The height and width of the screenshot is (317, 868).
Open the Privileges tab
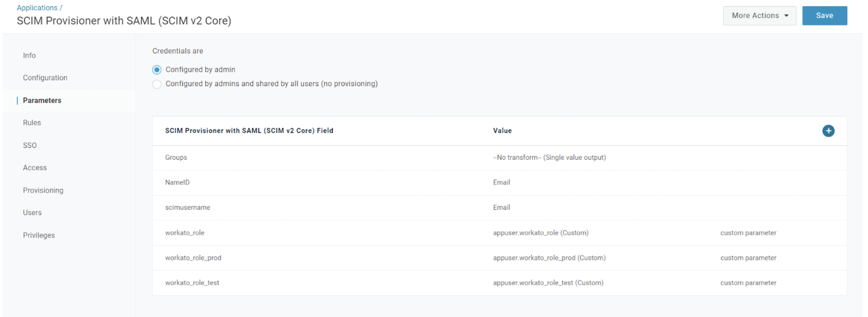click(x=39, y=235)
